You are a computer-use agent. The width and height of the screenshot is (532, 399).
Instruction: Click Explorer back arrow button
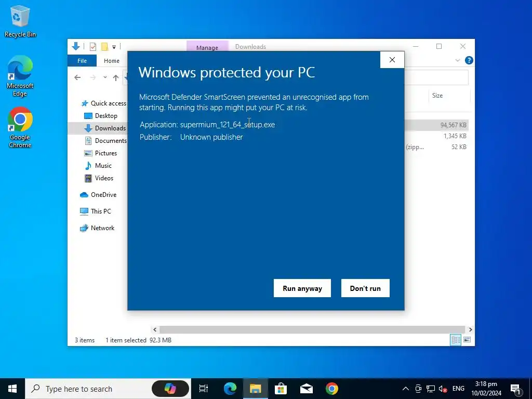tap(77, 78)
